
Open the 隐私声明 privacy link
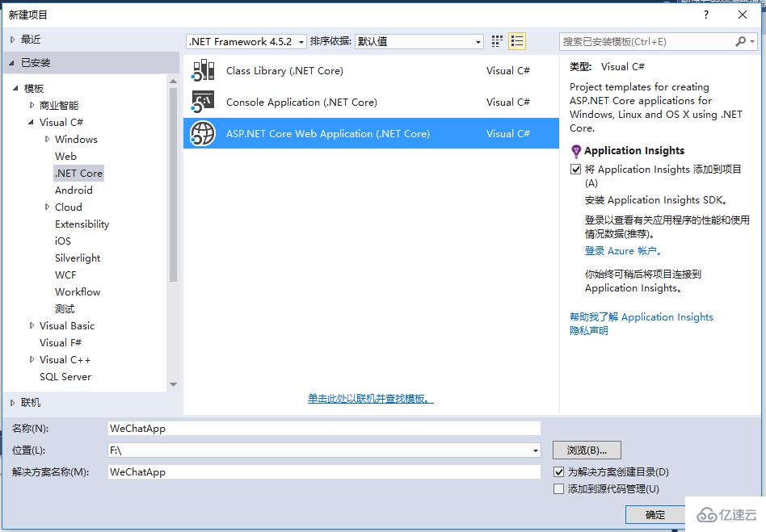pyautogui.click(x=589, y=330)
